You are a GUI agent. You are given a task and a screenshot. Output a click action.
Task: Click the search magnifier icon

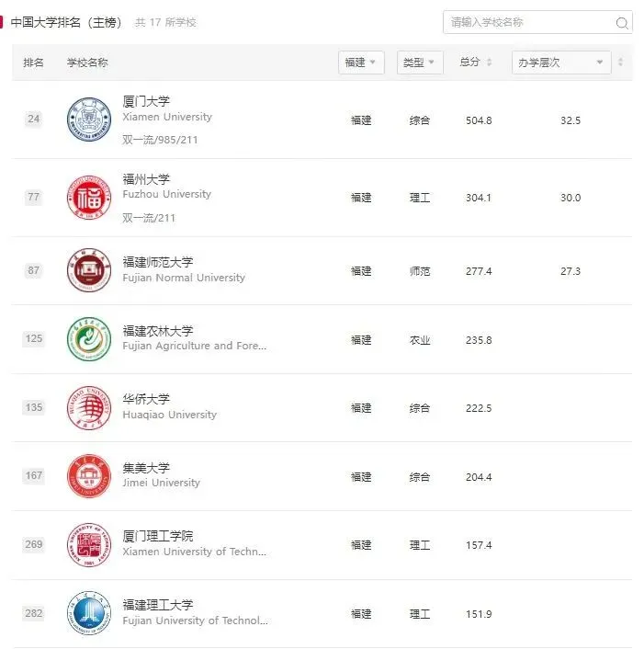pos(622,23)
